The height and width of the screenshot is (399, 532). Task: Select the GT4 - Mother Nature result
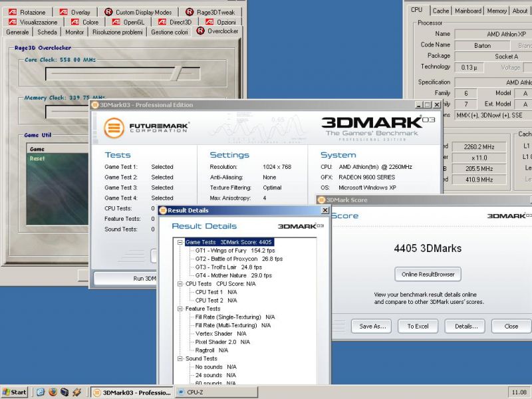coord(233,275)
